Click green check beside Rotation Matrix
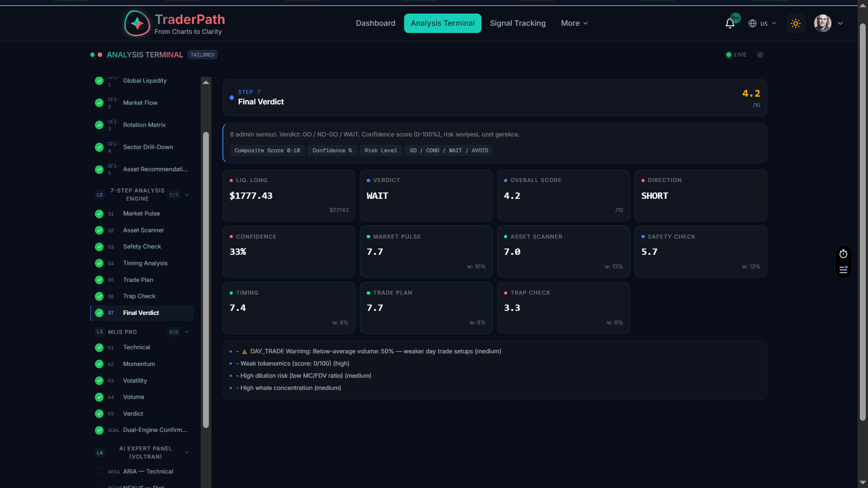Image resolution: width=868 pixels, height=488 pixels. coord(99,125)
